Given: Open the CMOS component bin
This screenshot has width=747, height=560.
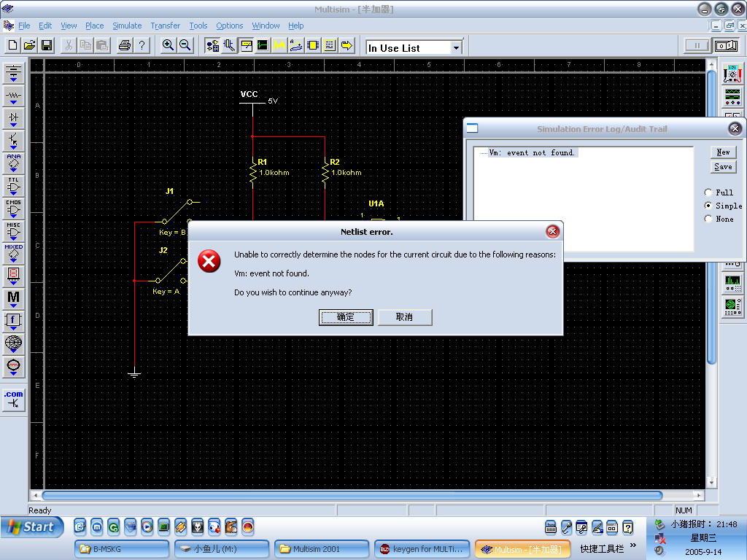Looking at the screenshot, I should tap(13, 208).
